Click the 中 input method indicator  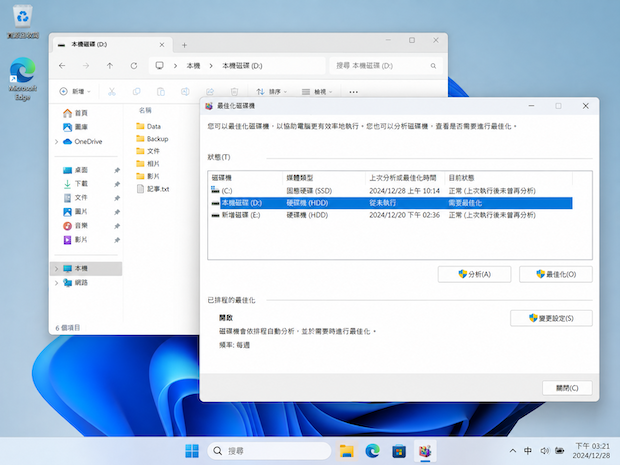tap(527, 451)
